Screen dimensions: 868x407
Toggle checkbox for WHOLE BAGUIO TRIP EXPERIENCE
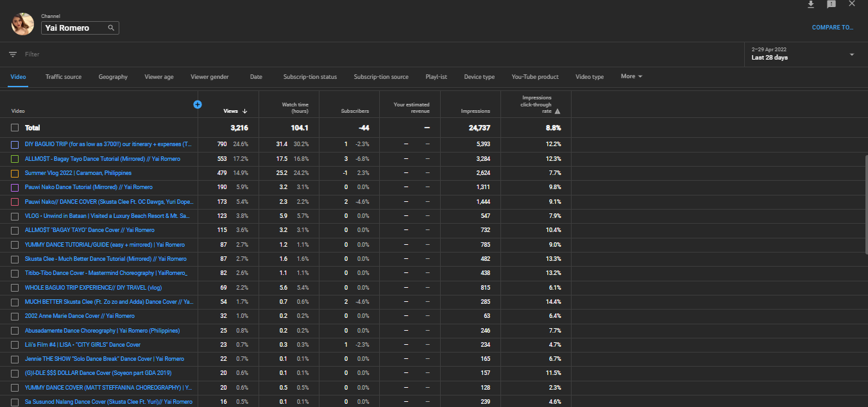[15, 288]
